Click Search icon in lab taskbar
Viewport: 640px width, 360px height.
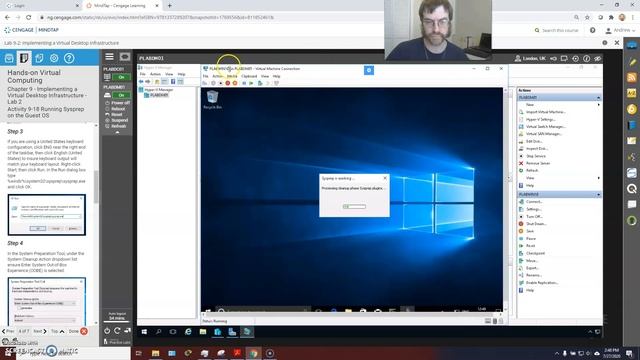coord(158,332)
